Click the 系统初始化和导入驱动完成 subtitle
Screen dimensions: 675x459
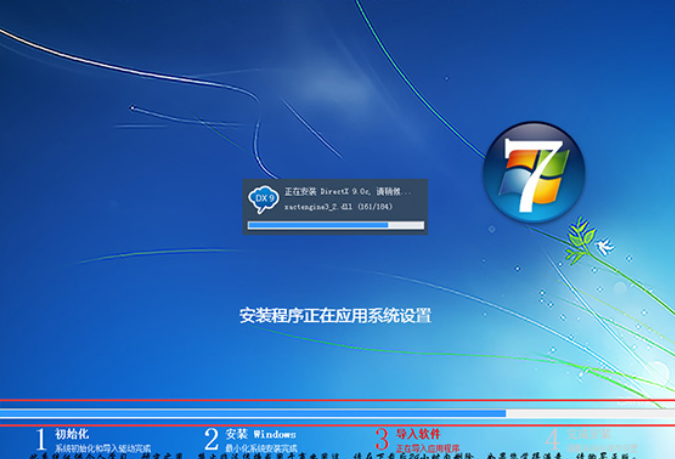tap(103, 448)
